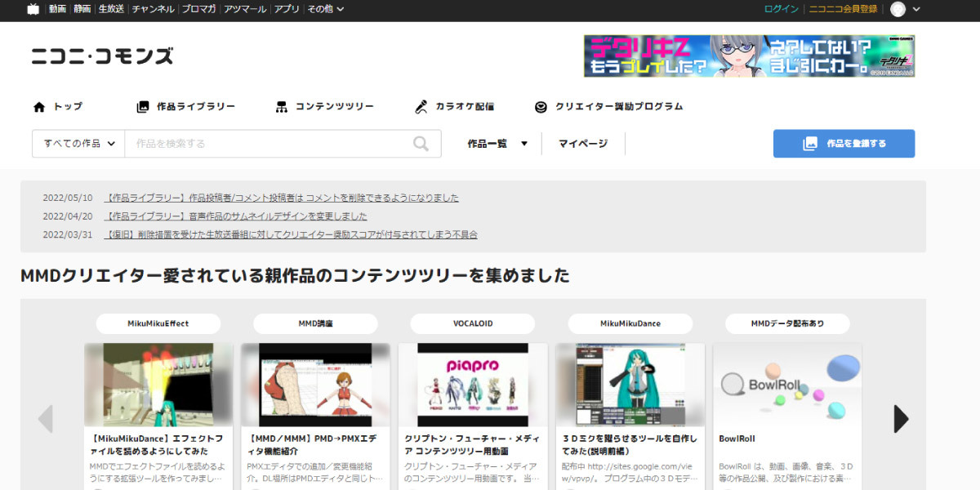Click the 【MMD/MMM】PMD→PMXエディタ機能紹介 title

[x=314, y=444]
